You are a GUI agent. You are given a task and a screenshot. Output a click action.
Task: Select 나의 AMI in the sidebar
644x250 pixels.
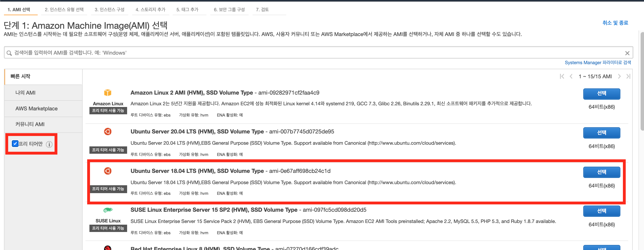pos(44,93)
